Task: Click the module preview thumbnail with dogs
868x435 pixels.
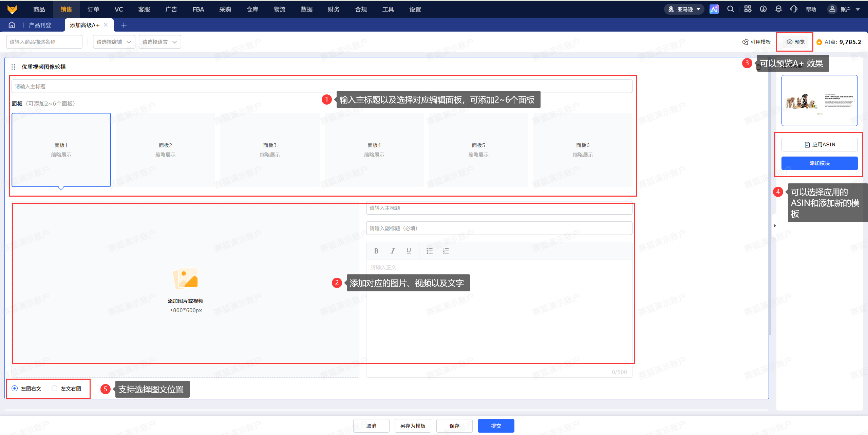Action: 819,101
